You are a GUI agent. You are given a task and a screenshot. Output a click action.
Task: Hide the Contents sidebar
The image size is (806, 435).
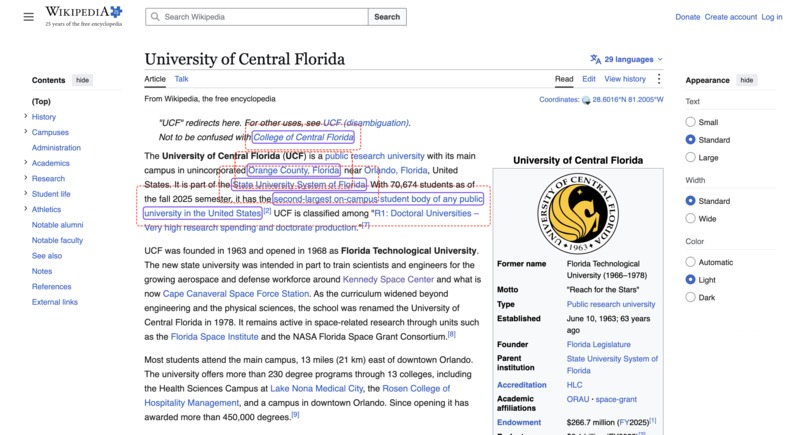[82, 80]
